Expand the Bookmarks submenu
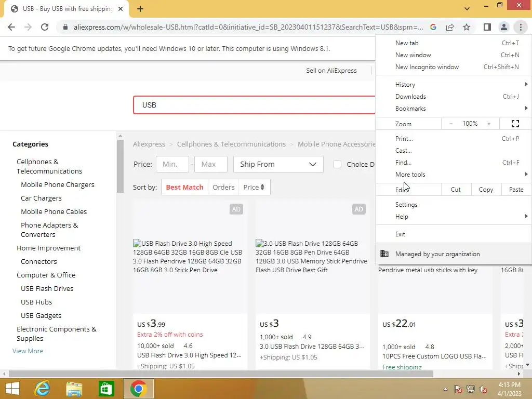 tap(453, 109)
